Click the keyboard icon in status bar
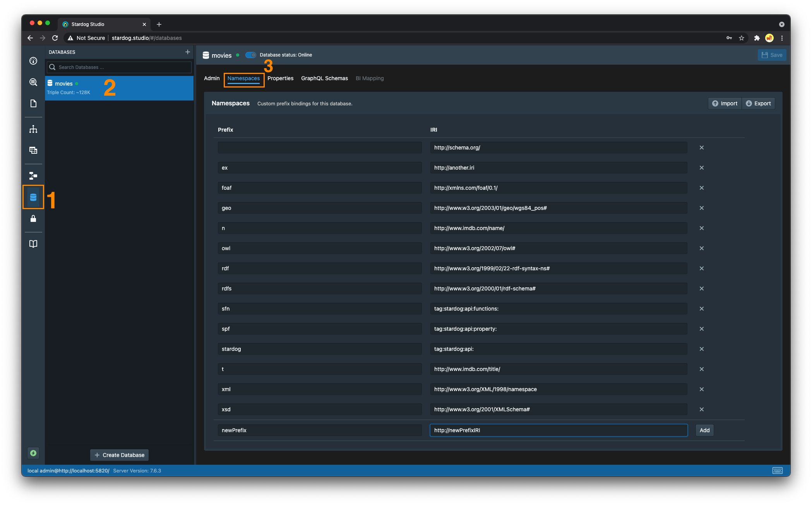Viewport: 812px width, 505px height. coord(777,471)
